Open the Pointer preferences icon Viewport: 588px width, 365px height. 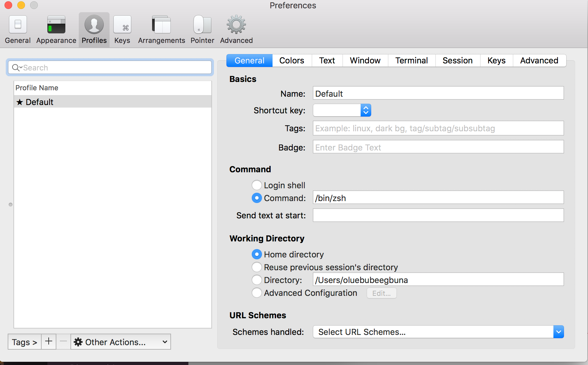click(202, 25)
